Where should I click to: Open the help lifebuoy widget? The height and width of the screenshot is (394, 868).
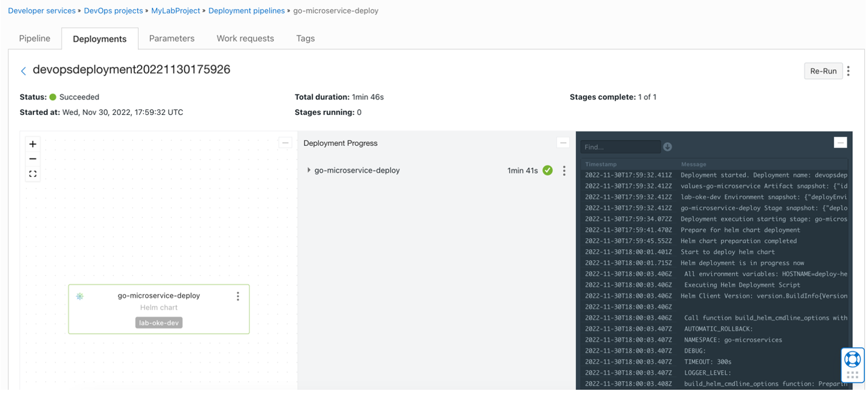click(852, 359)
